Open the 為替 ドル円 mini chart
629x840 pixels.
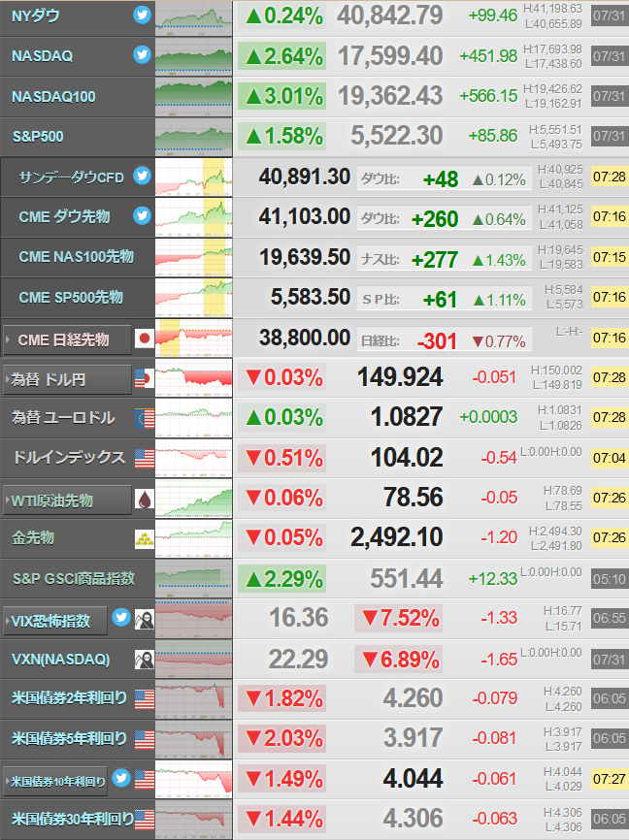(x=193, y=377)
